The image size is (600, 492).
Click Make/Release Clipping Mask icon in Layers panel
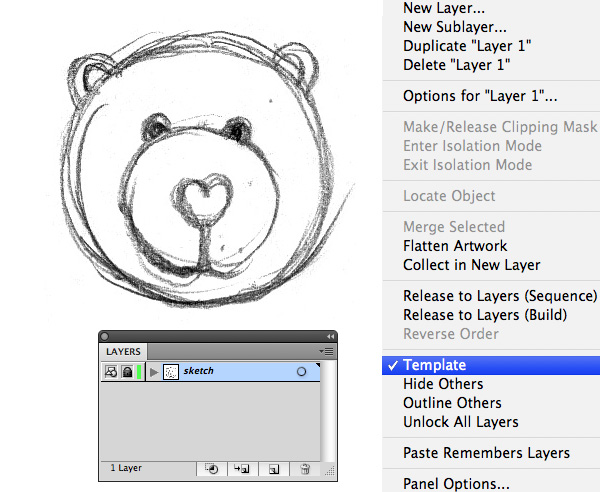[x=212, y=469]
